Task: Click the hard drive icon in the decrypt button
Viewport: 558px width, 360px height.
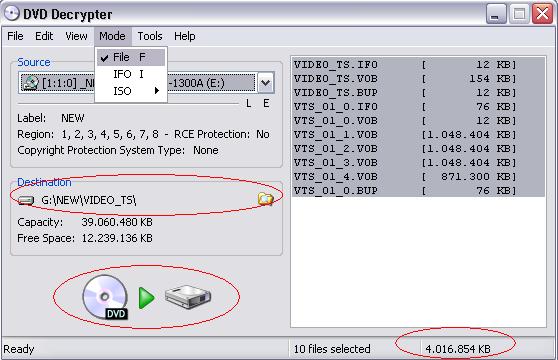Action: (188, 297)
